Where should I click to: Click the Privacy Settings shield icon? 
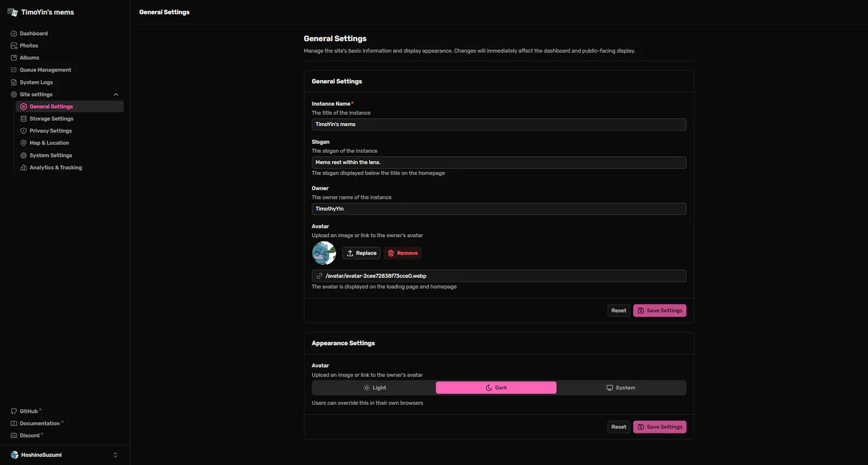pyautogui.click(x=24, y=131)
